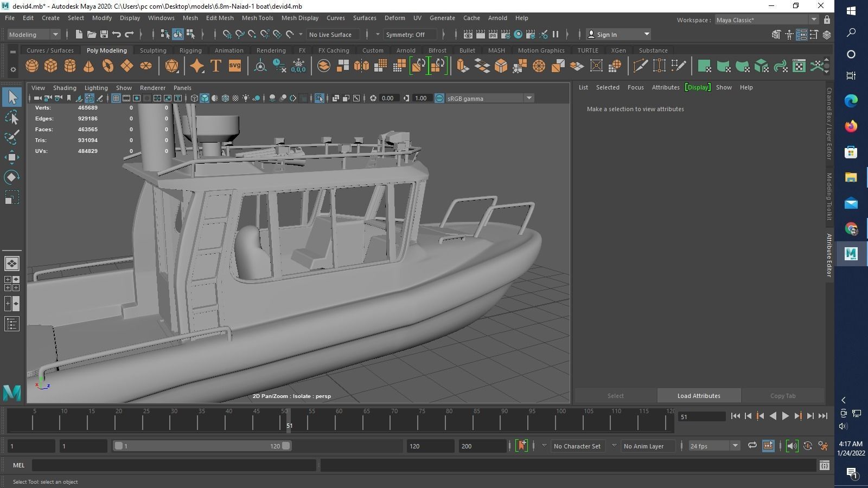Screen dimensions: 868x488
Task: Toggle textured display in the panel toolbar
Action: pyautogui.click(x=236, y=98)
